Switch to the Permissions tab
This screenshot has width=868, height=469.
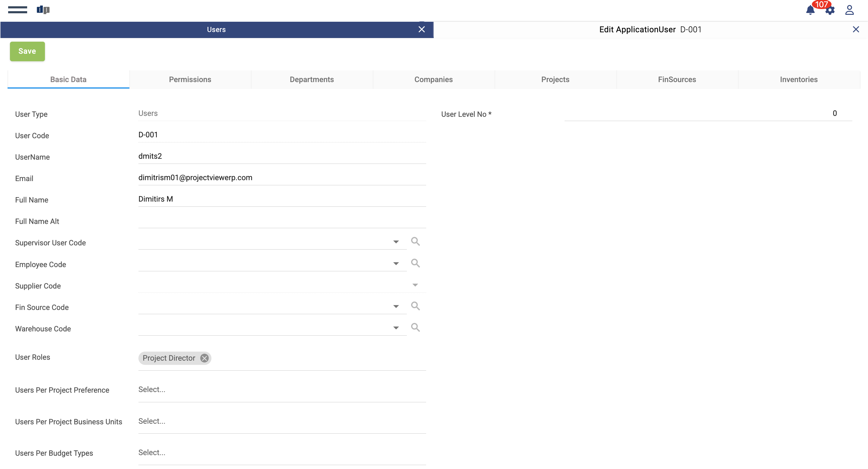(190, 80)
